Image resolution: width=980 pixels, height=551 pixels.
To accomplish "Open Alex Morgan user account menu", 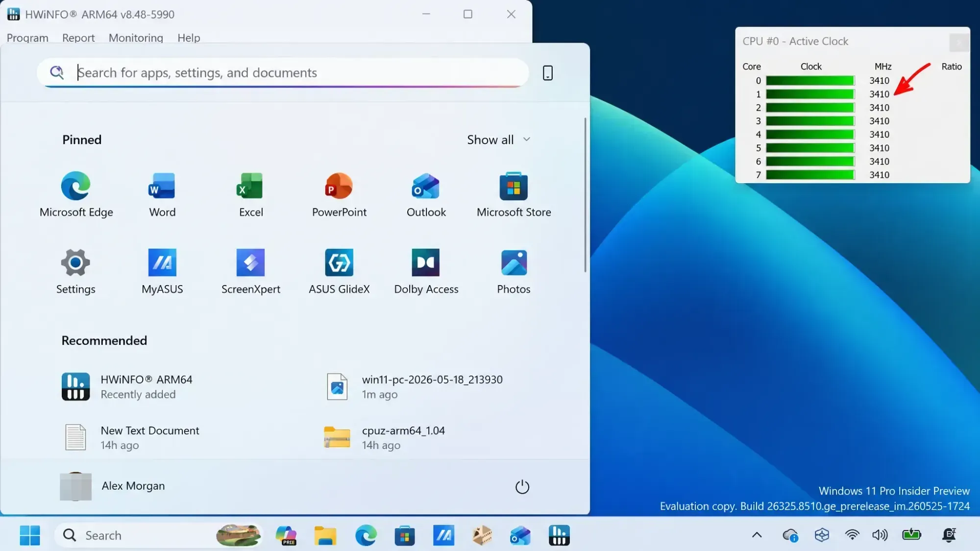I will 113,486.
